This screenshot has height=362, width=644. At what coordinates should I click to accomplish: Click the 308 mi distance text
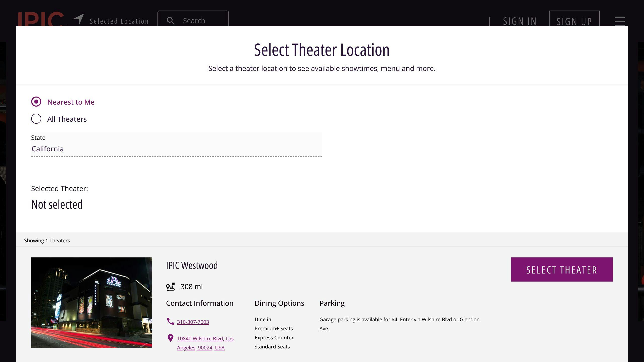(192, 287)
